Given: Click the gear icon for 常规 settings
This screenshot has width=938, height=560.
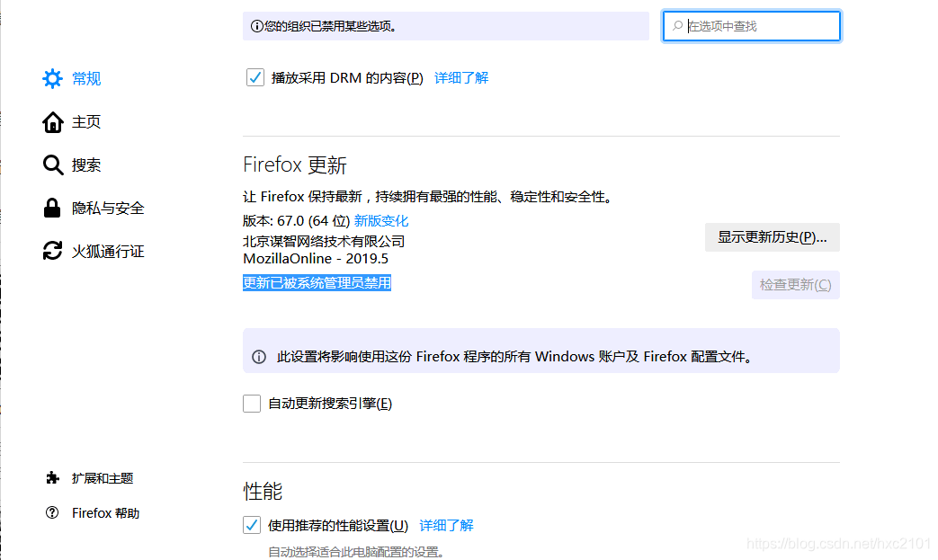Looking at the screenshot, I should click(x=53, y=78).
